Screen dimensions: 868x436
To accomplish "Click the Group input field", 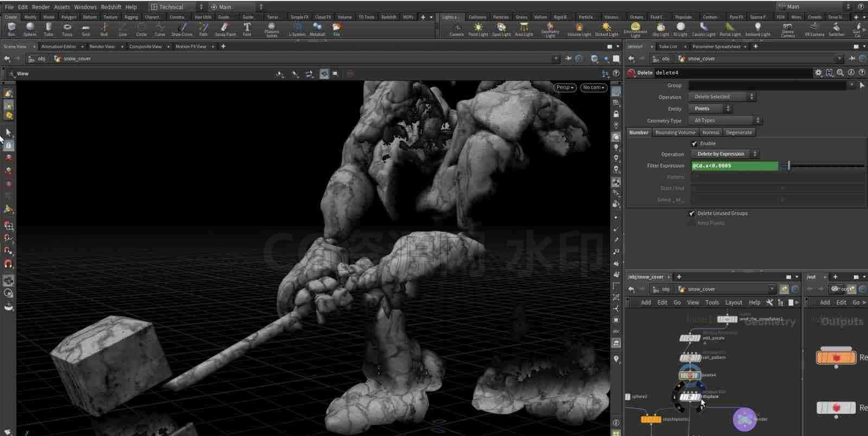I will [x=767, y=85].
